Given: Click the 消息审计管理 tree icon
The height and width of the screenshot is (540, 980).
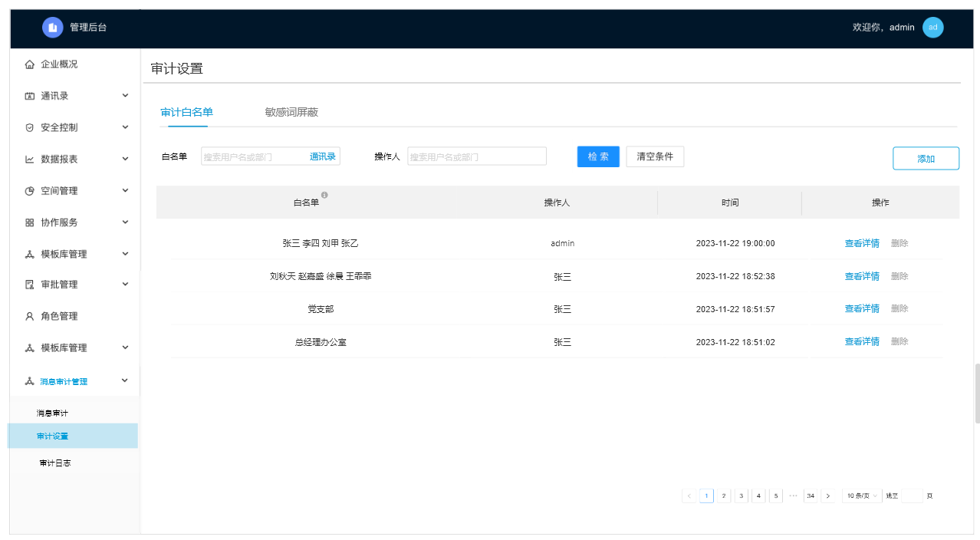Looking at the screenshot, I should pyautogui.click(x=30, y=381).
